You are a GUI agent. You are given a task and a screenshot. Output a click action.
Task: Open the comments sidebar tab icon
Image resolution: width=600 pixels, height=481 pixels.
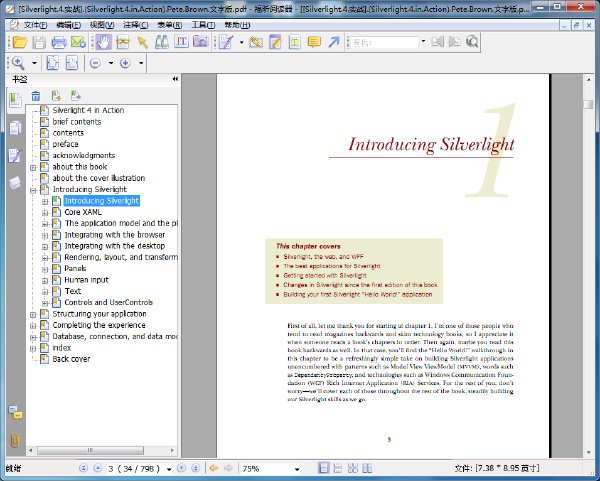pyautogui.click(x=15, y=413)
